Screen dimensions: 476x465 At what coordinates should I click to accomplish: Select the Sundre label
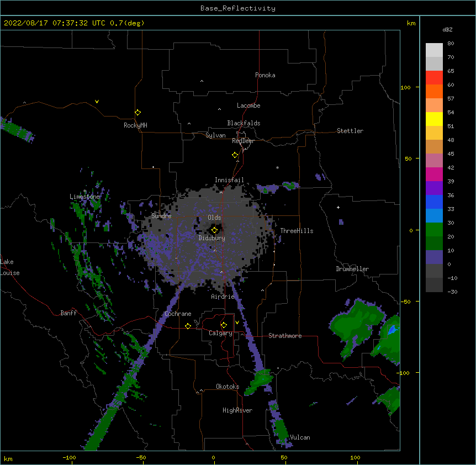pos(161,216)
